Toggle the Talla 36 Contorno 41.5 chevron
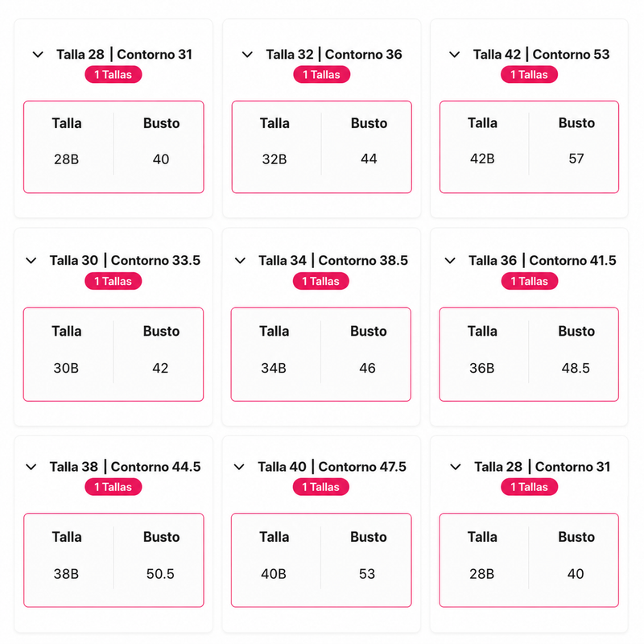This screenshot has height=644, width=644. [x=450, y=261]
